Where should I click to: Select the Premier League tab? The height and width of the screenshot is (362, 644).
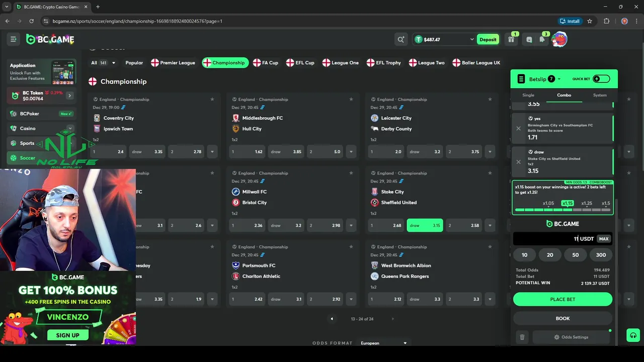pyautogui.click(x=173, y=63)
